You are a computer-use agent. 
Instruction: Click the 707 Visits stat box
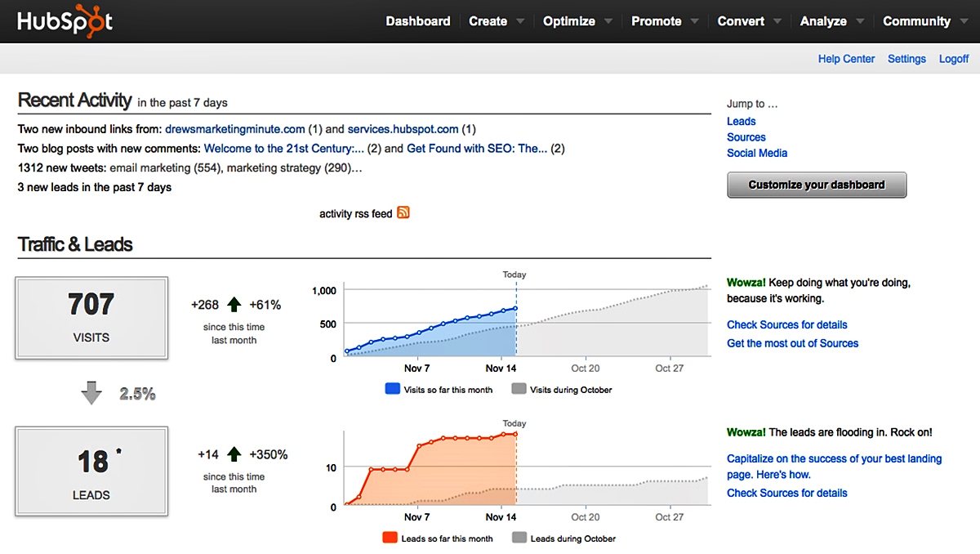click(91, 318)
